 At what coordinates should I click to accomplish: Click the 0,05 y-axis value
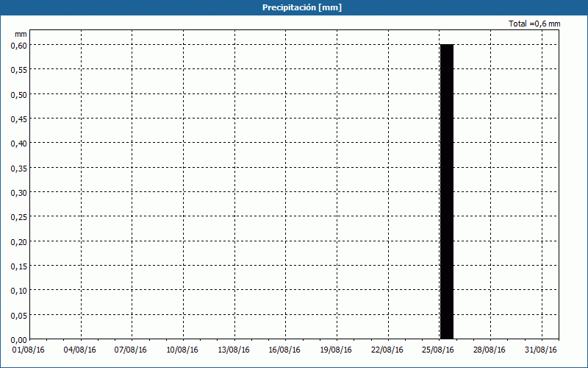[x=19, y=316]
